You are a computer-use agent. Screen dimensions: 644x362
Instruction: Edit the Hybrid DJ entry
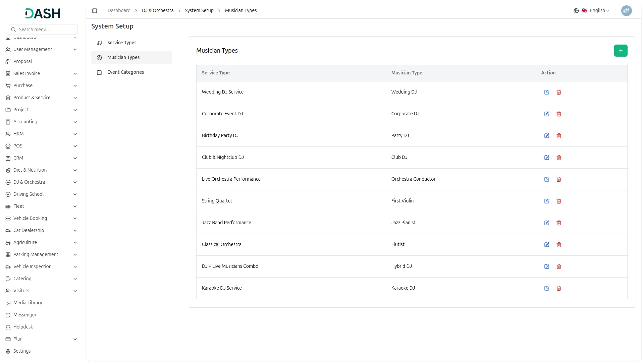[546, 266]
